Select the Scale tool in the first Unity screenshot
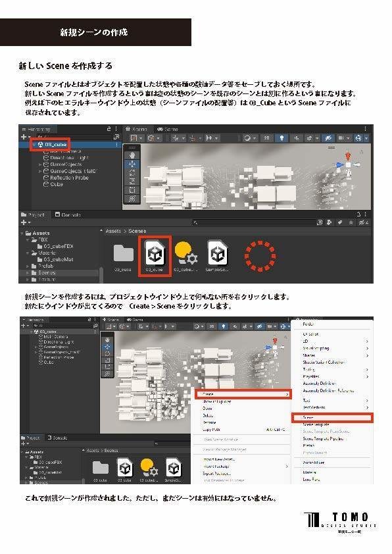Screen dimensions: 392x554 [132, 181]
